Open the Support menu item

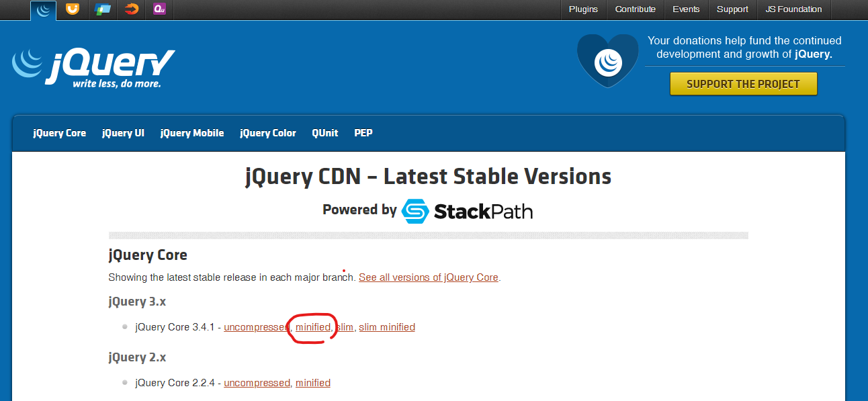[x=732, y=9]
